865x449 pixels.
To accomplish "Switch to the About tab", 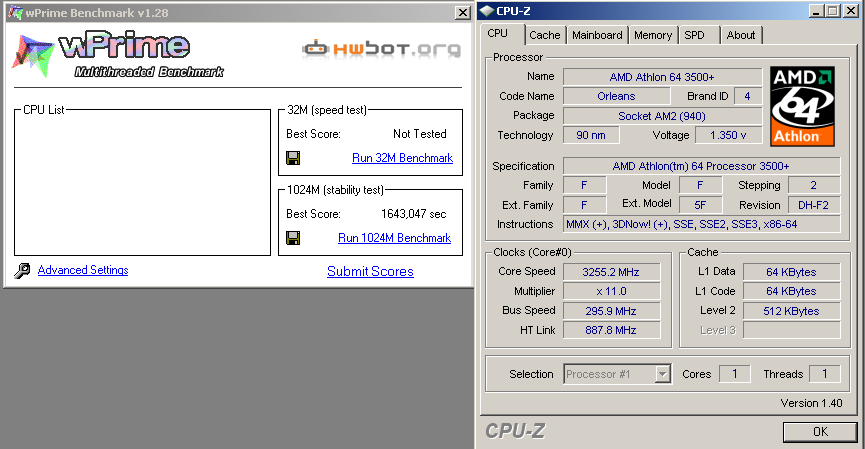I will pos(740,35).
